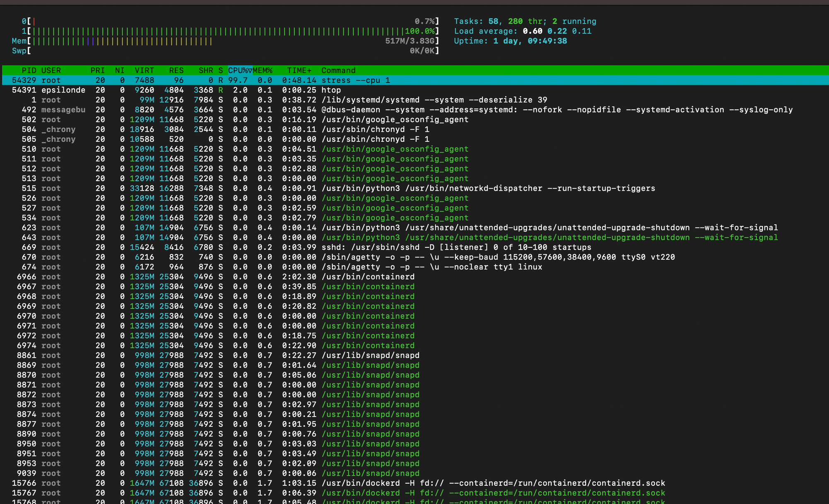This screenshot has width=829, height=504.
Task: Select containerd main process PID 6966
Action: tap(415, 277)
